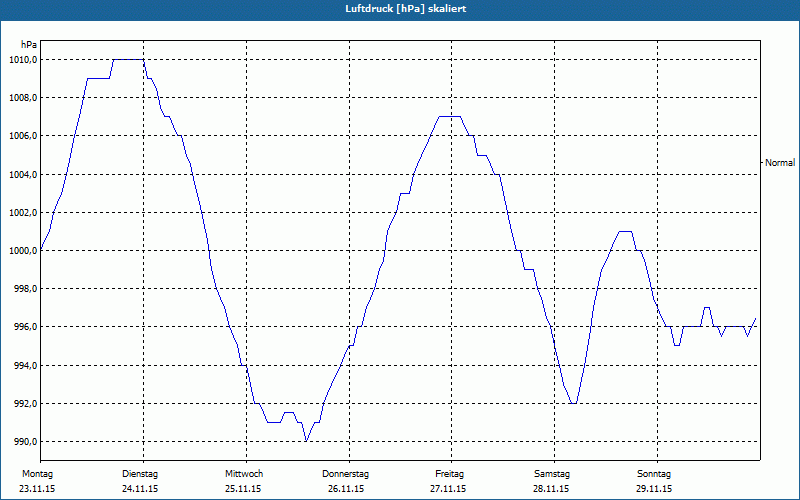Select the 'Mittwoch' day label

tap(244, 474)
